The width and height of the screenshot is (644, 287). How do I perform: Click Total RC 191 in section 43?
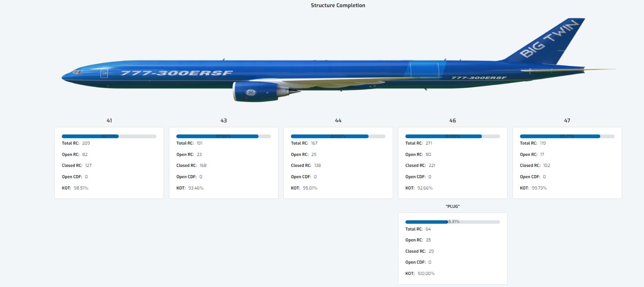[x=190, y=143]
